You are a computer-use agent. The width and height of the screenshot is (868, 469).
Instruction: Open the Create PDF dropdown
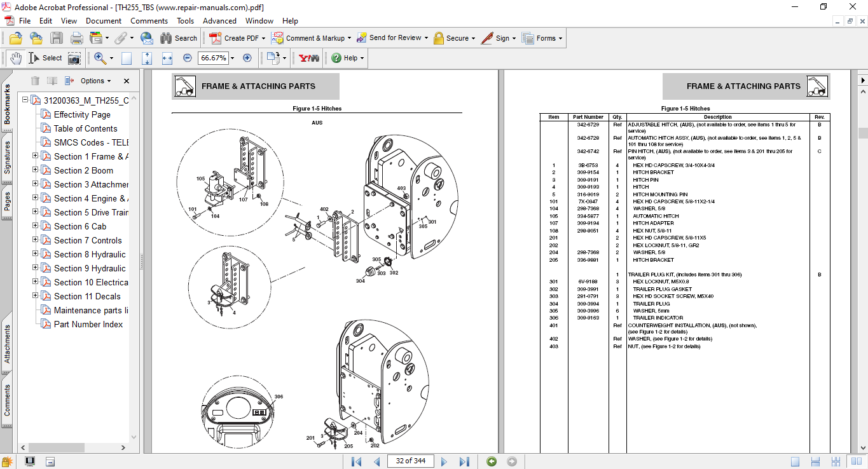(264, 38)
